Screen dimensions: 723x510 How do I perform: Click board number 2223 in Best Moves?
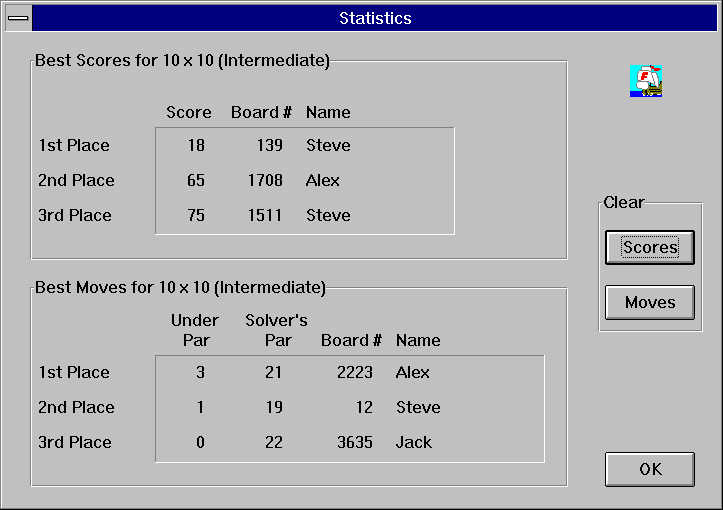[x=355, y=373]
